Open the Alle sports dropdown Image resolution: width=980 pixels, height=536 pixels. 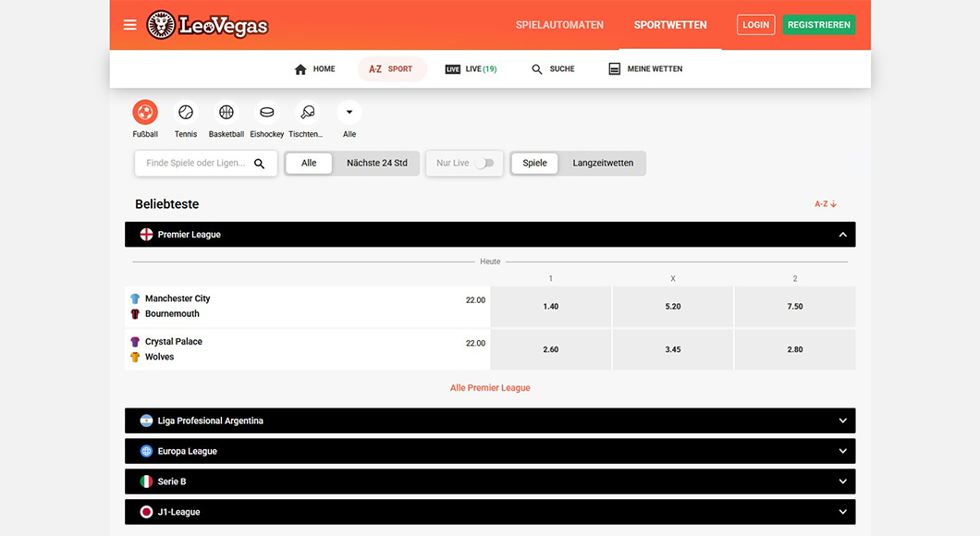(349, 113)
